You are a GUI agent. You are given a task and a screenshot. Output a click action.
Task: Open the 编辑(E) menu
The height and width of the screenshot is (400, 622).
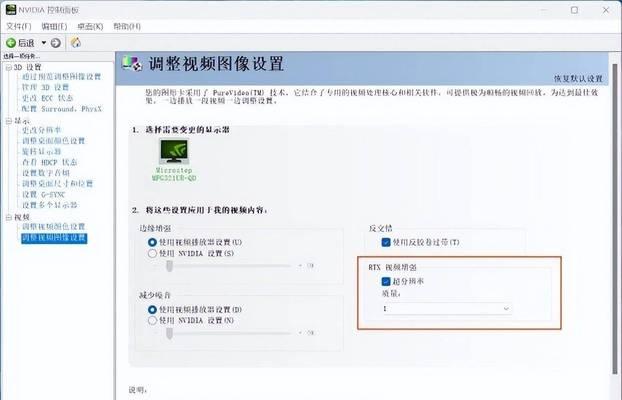(x=54, y=26)
